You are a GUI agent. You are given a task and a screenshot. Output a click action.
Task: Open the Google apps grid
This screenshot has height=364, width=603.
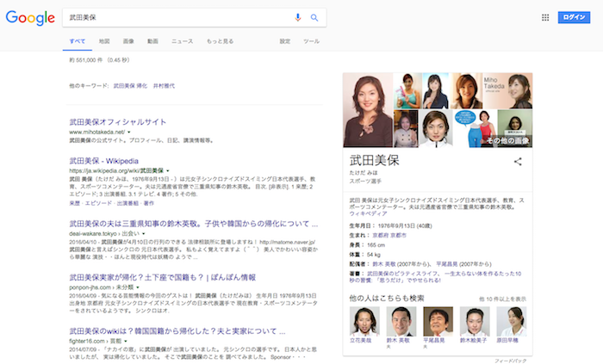click(544, 17)
